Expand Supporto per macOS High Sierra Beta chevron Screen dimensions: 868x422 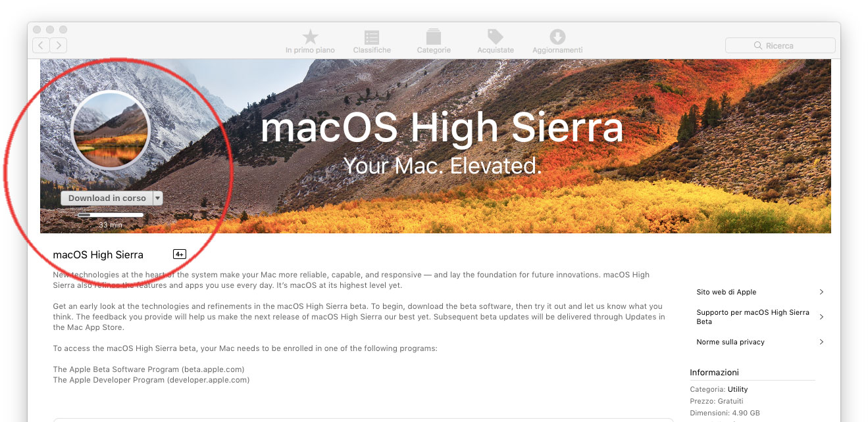click(x=822, y=317)
